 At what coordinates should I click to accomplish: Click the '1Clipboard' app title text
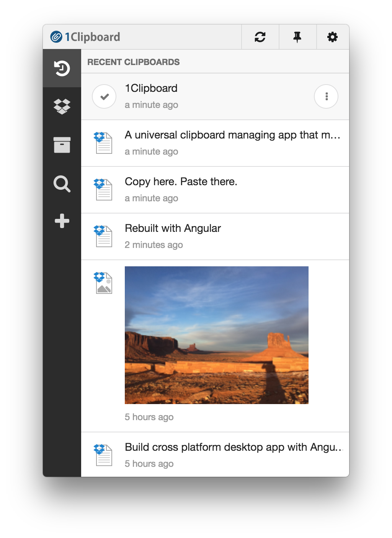tap(92, 37)
